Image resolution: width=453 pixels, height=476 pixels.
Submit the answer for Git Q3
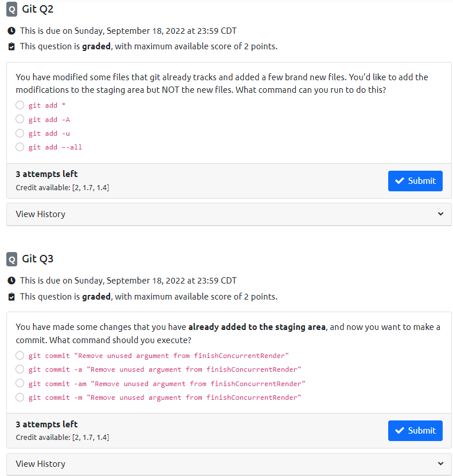coord(415,431)
